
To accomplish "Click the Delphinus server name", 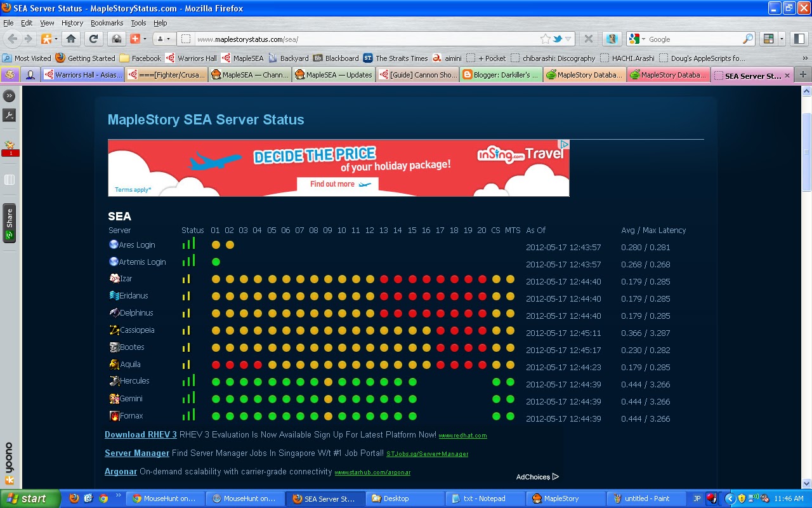I will (136, 312).
